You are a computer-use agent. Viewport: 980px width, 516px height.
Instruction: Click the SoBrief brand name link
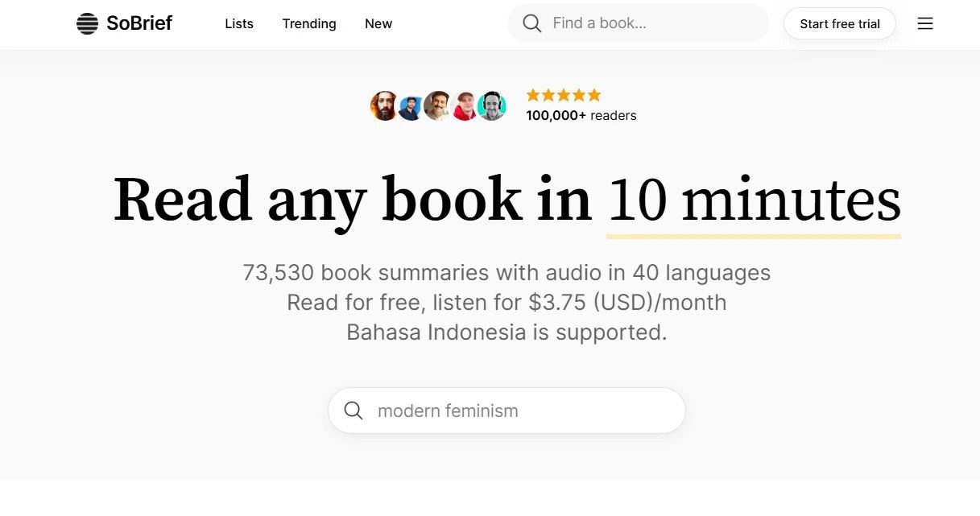pos(139,23)
